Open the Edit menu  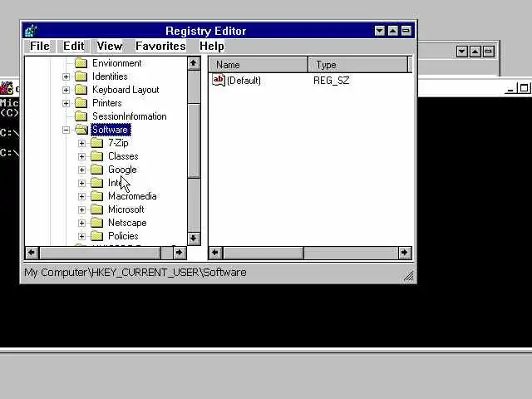tap(73, 46)
